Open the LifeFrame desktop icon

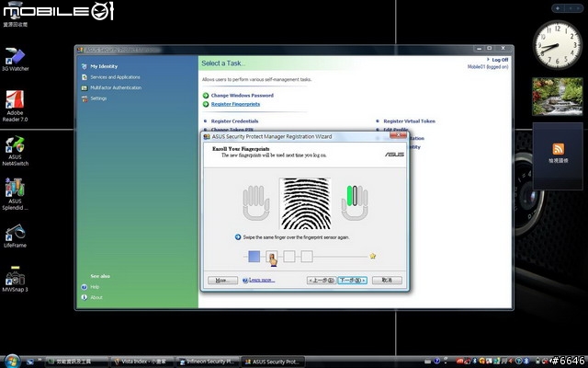[15, 236]
